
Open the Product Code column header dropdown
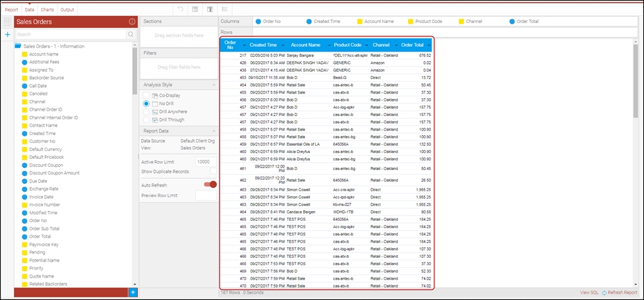(367, 45)
